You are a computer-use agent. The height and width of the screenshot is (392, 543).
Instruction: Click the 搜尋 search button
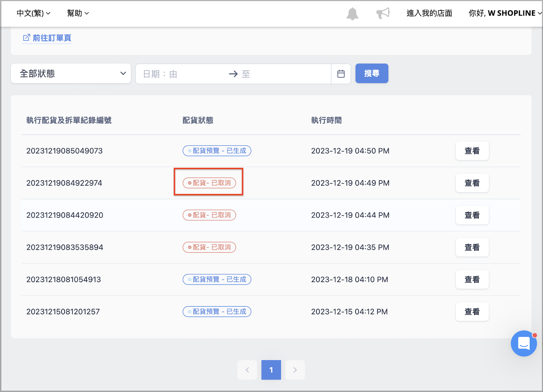coord(372,73)
